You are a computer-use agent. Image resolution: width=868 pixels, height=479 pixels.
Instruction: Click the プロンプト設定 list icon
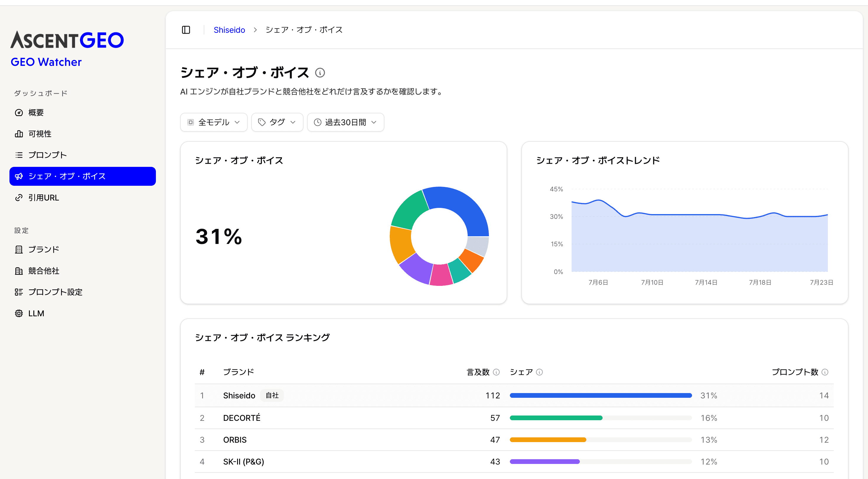click(x=19, y=292)
